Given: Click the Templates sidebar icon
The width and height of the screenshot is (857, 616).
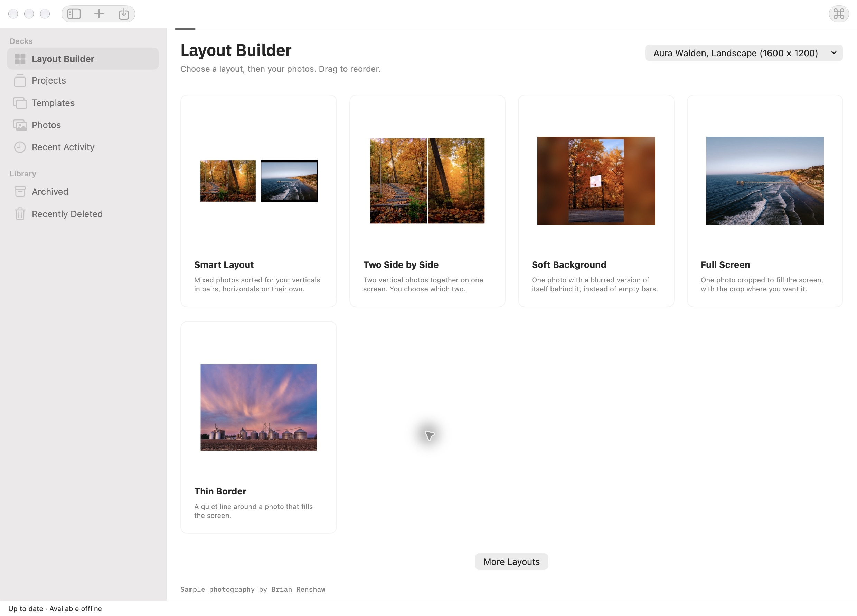Looking at the screenshot, I should click(x=20, y=103).
